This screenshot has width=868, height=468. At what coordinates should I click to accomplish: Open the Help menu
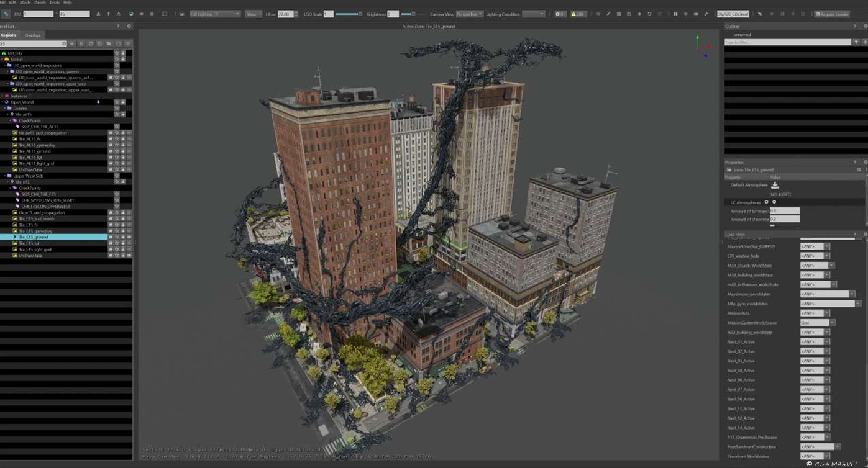68,2
